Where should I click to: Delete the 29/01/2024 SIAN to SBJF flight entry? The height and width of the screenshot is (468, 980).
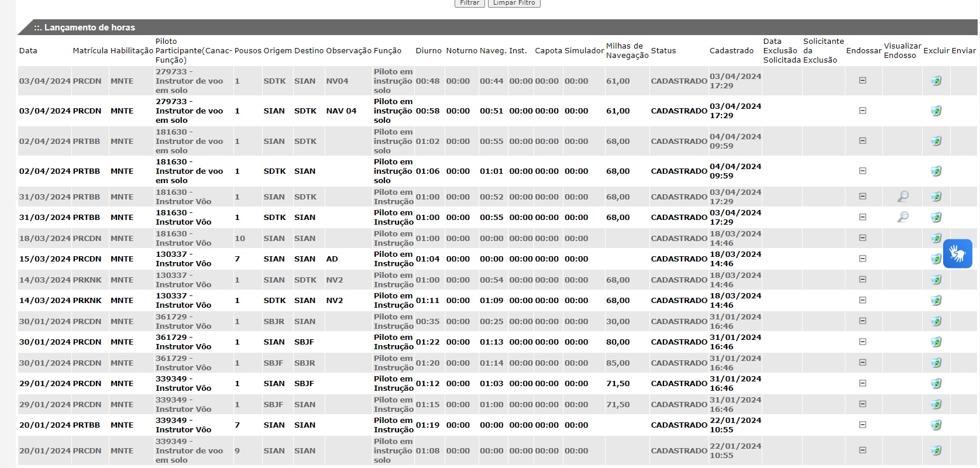(x=936, y=383)
